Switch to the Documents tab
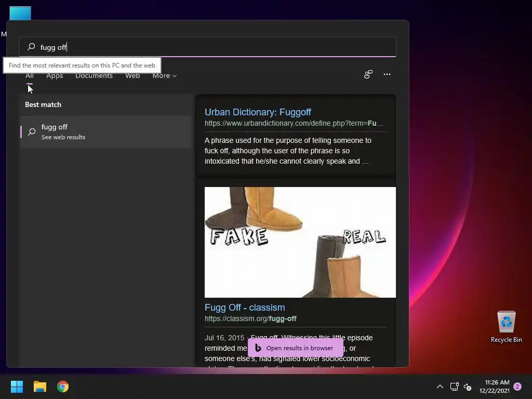 (x=94, y=76)
